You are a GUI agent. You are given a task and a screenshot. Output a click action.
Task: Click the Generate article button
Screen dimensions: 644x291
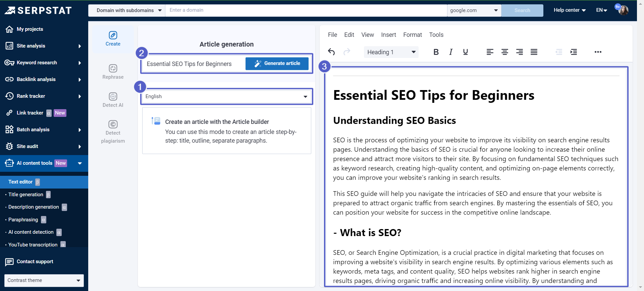(277, 63)
